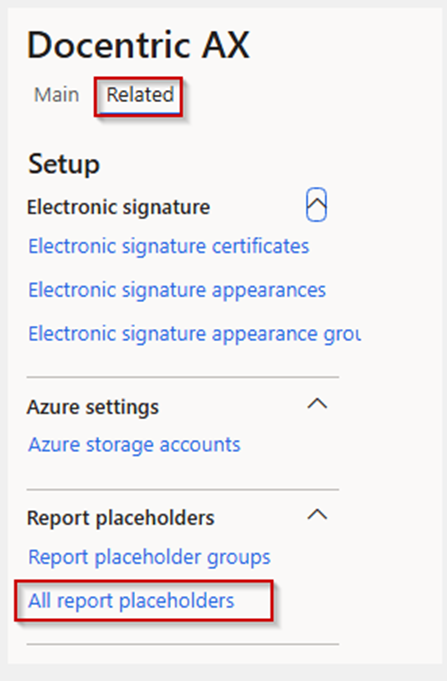This screenshot has height=681, width=447.
Task: Open the truncated Electronic signature appearance groups link
Action: pyautogui.click(x=194, y=334)
